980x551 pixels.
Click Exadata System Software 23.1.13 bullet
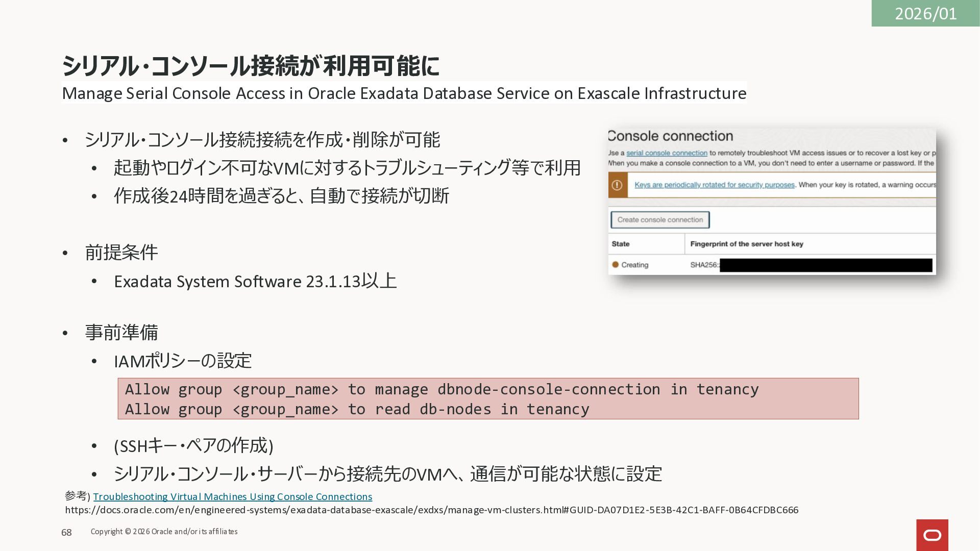(x=255, y=282)
